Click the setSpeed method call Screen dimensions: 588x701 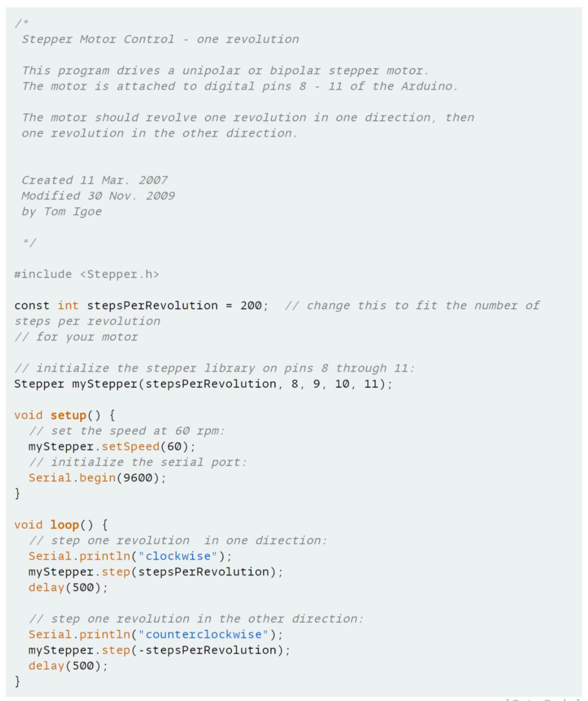click(x=130, y=447)
